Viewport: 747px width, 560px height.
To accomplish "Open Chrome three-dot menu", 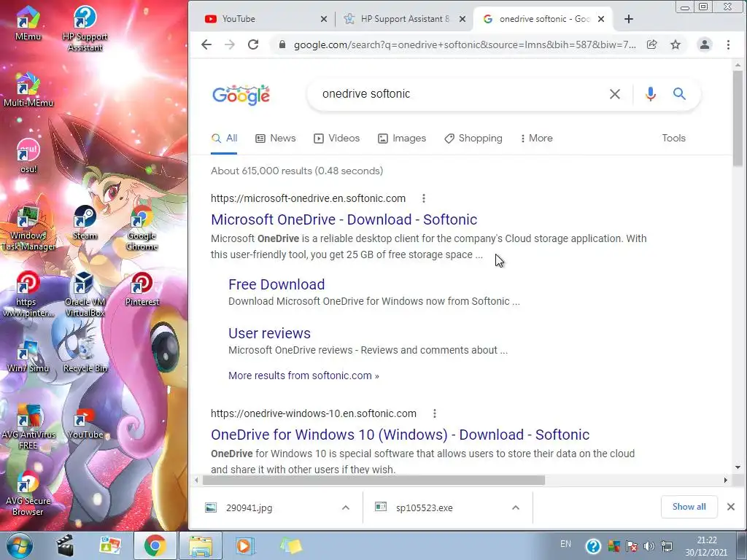I will tap(728, 44).
